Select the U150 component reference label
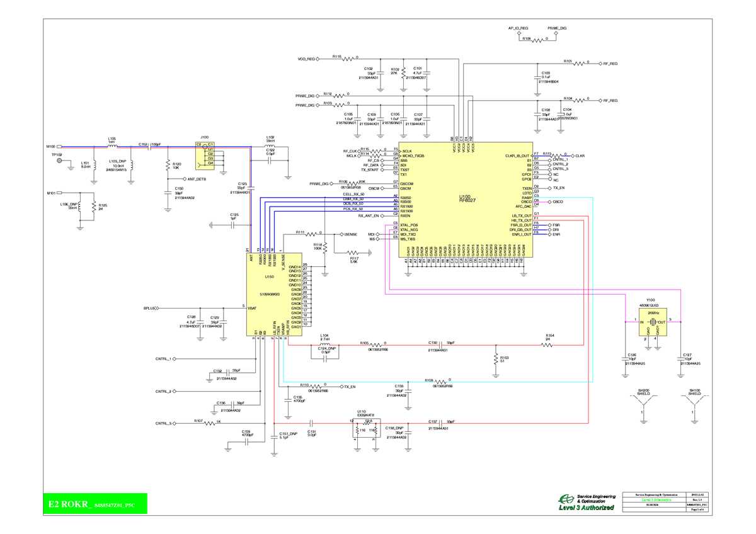This screenshot has height=534, width=756. pos(269,276)
